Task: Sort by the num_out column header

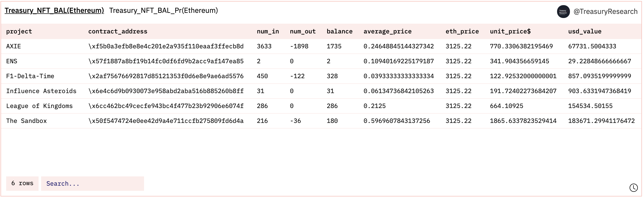Action: pyautogui.click(x=303, y=31)
